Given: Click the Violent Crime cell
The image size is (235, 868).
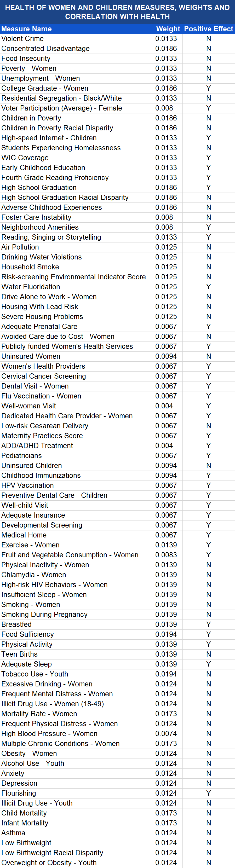Looking at the screenshot, I should coord(77,39).
